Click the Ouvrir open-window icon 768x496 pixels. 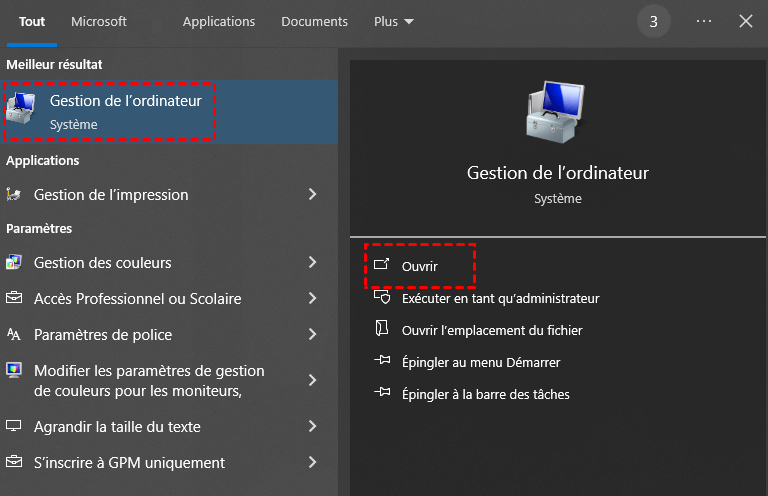point(382,265)
